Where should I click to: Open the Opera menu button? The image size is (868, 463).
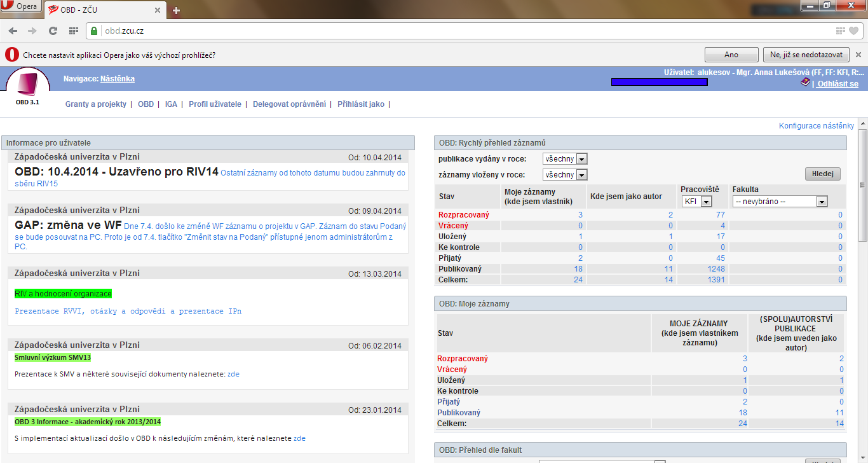pos(21,7)
